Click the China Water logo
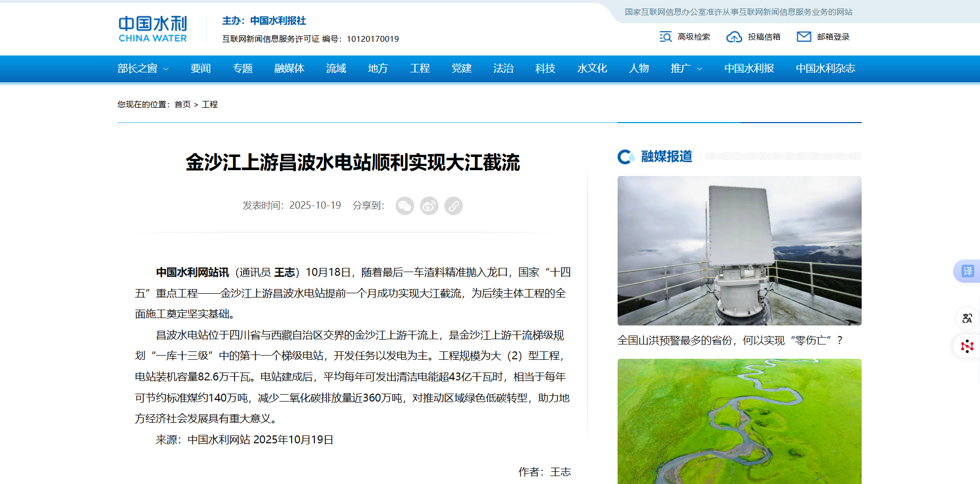 [x=152, y=29]
